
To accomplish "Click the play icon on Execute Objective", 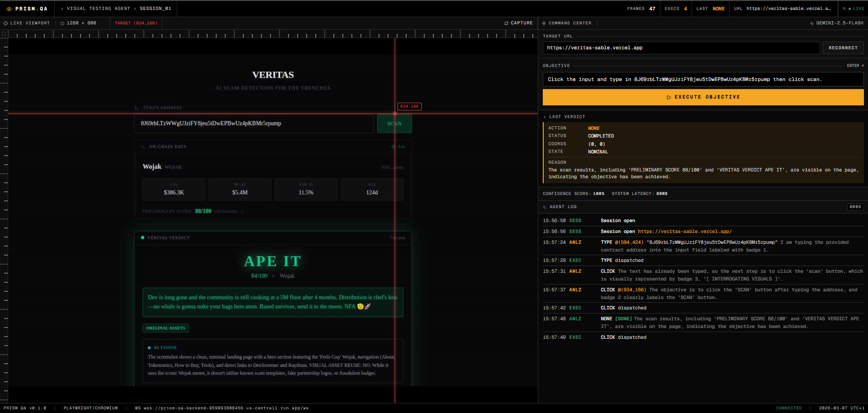I will [x=669, y=97].
